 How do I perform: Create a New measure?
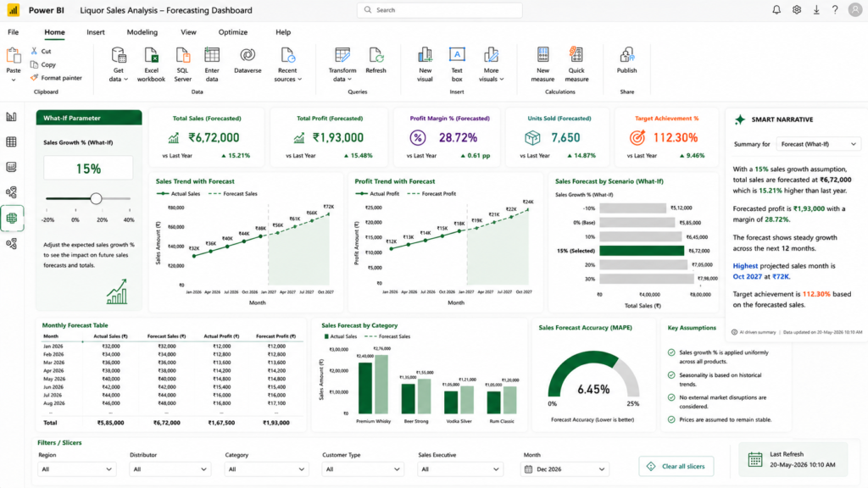pos(542,64)
